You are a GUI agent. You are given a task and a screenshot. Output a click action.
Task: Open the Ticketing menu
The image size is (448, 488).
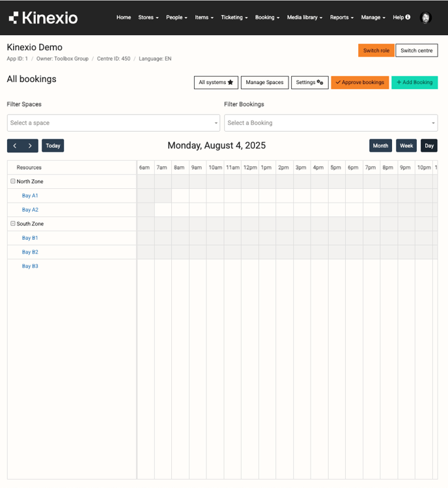[234, 18]
